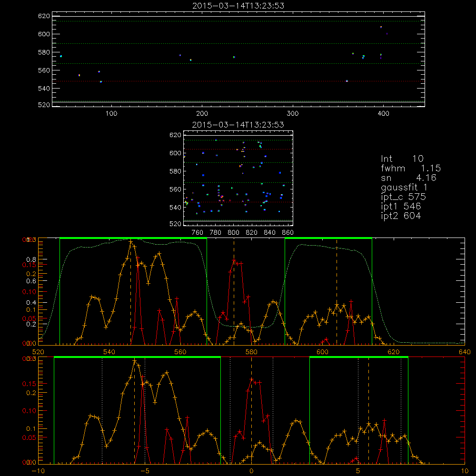Click the white '0.8' y-axis label

31,259
